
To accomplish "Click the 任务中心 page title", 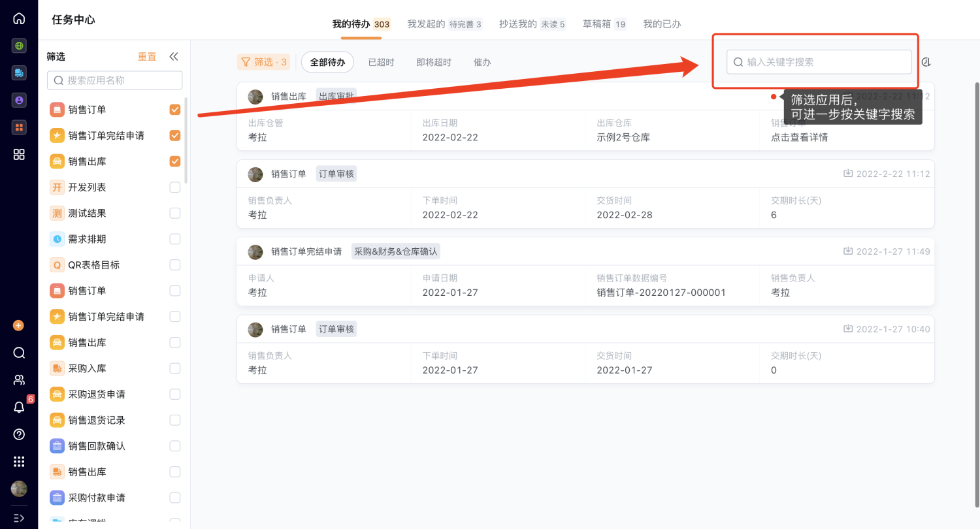I will (x=74, y=20).
